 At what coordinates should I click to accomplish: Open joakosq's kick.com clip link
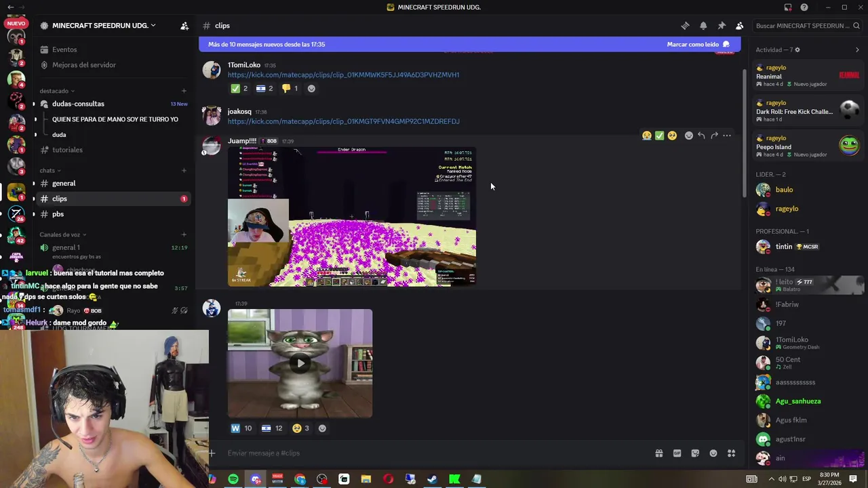(343, 122)
